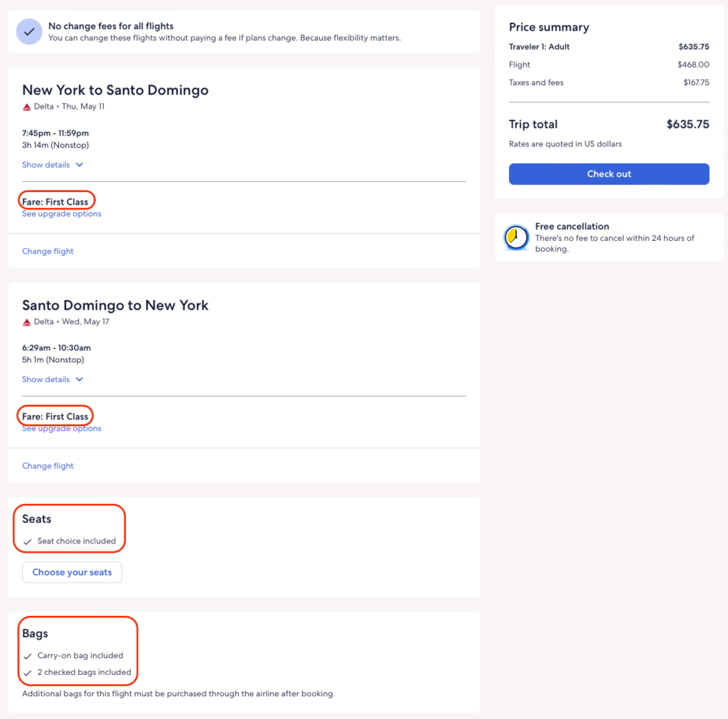Click the Trip total $635.75 amount
728x719 pixels.
pyautogui.click(x=687, y=124)
